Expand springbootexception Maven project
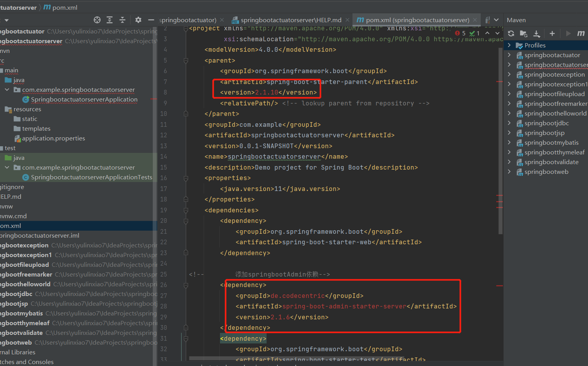This screenshot has height=366, width=588. pyautogui.click(x=509, y=74)
